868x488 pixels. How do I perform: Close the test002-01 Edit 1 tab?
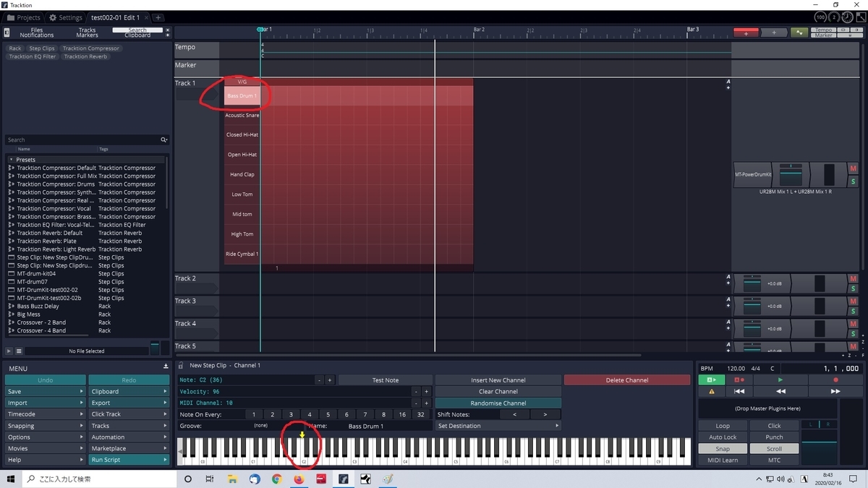click(x=146, y=17)
